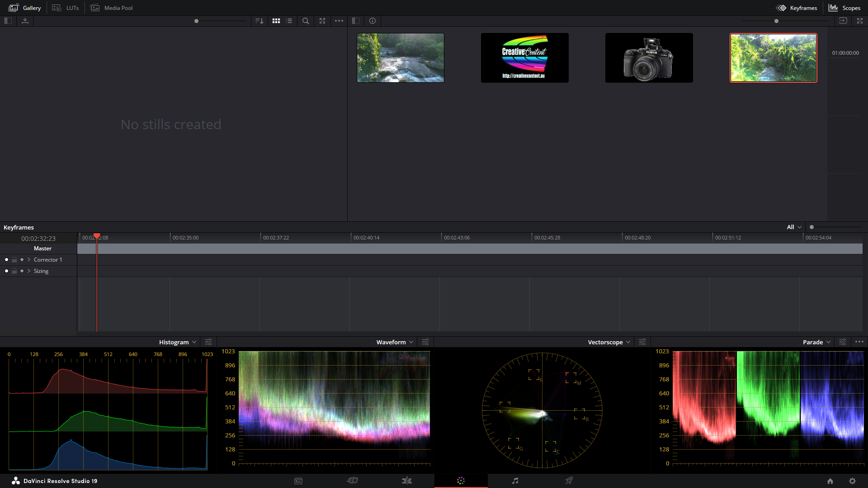Viewport: 868px width, 488px height.
Task: Toggle the Scopes panel button
Action: tap(844, 8)
